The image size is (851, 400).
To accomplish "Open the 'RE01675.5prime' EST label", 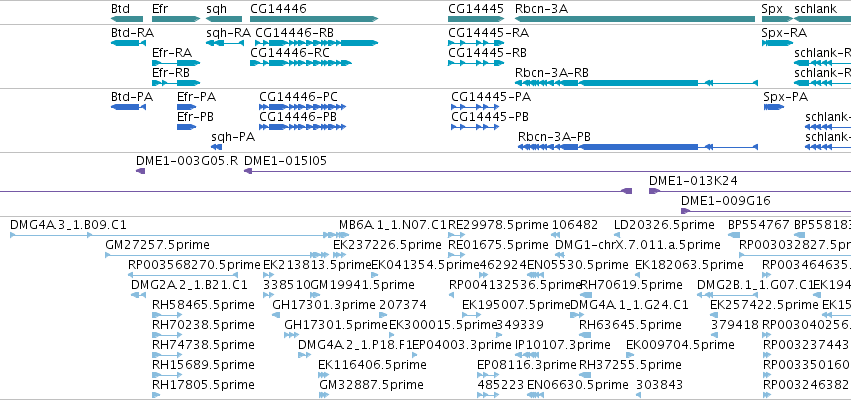I will click(499, 246).
